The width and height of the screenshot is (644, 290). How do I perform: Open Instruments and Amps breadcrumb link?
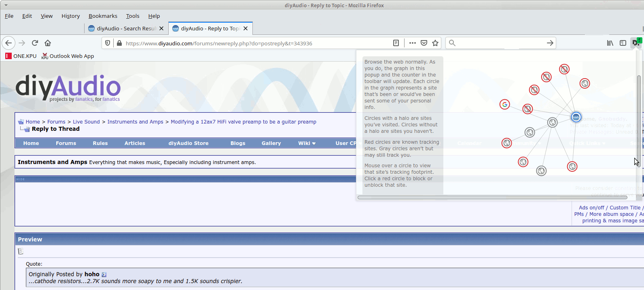click(x=135, y=122)
